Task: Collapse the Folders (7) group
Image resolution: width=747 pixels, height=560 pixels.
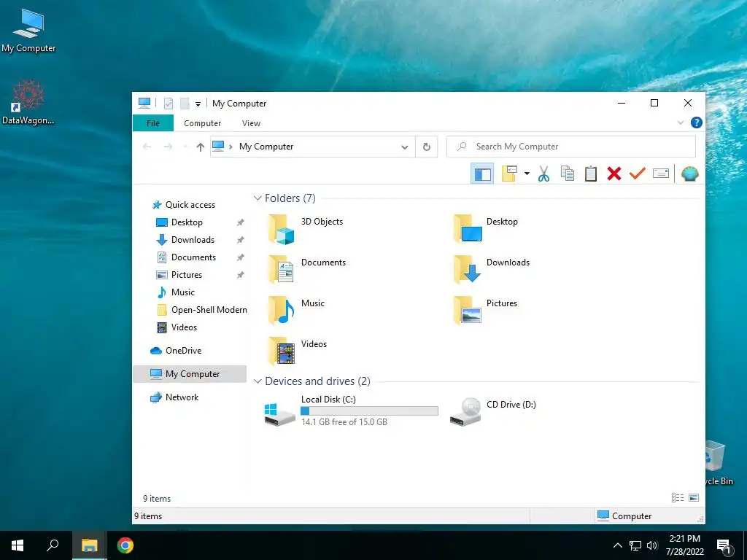Action: coord(258,198)
